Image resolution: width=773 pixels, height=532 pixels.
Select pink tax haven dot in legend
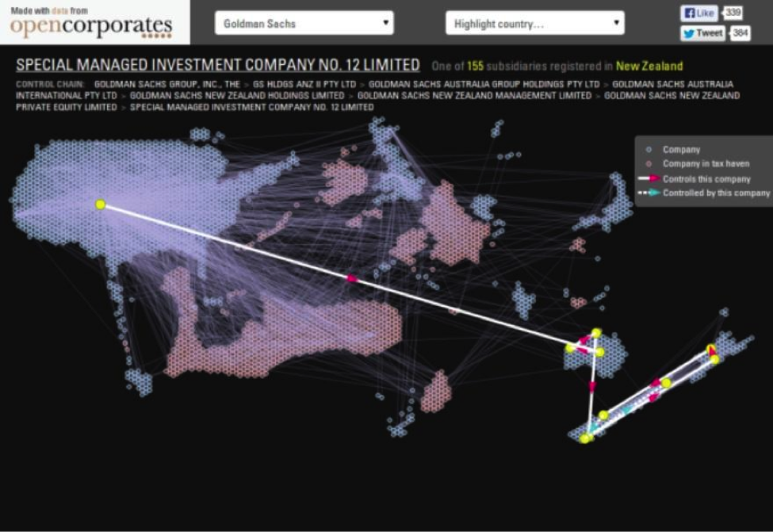point(649,164)
